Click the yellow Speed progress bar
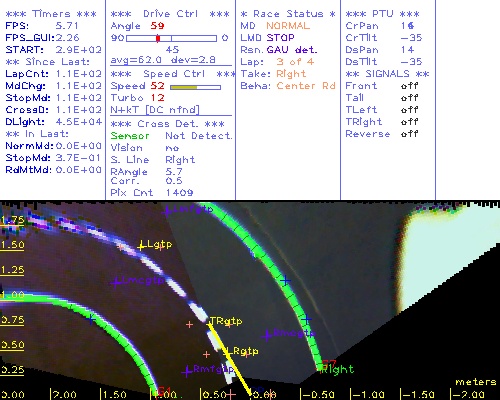 (x=195, y=87)
